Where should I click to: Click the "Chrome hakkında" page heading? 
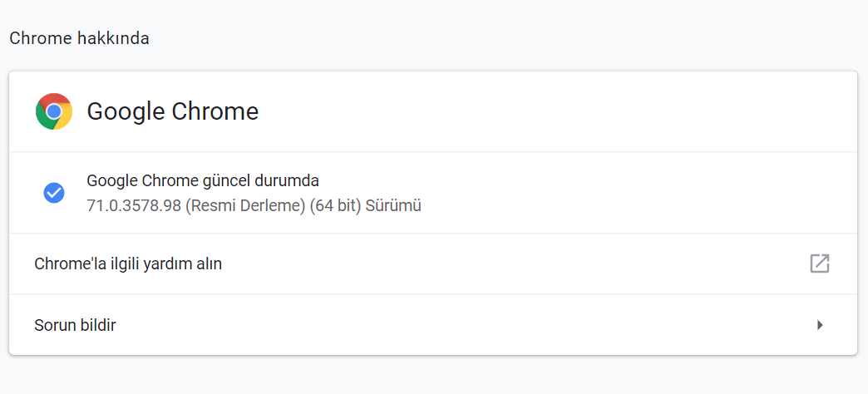click(79, 38)
